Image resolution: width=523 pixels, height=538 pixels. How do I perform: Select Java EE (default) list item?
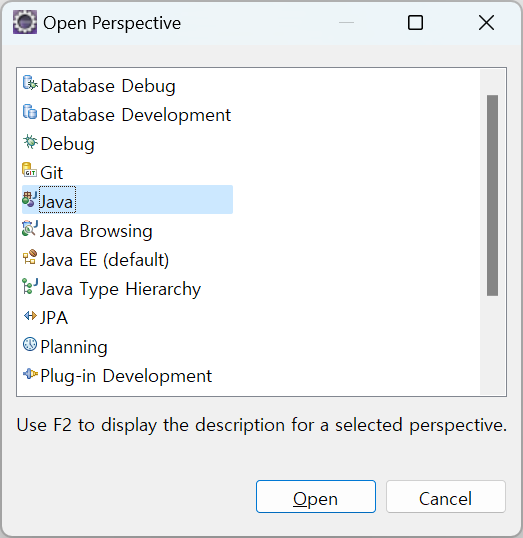[96, 260]
